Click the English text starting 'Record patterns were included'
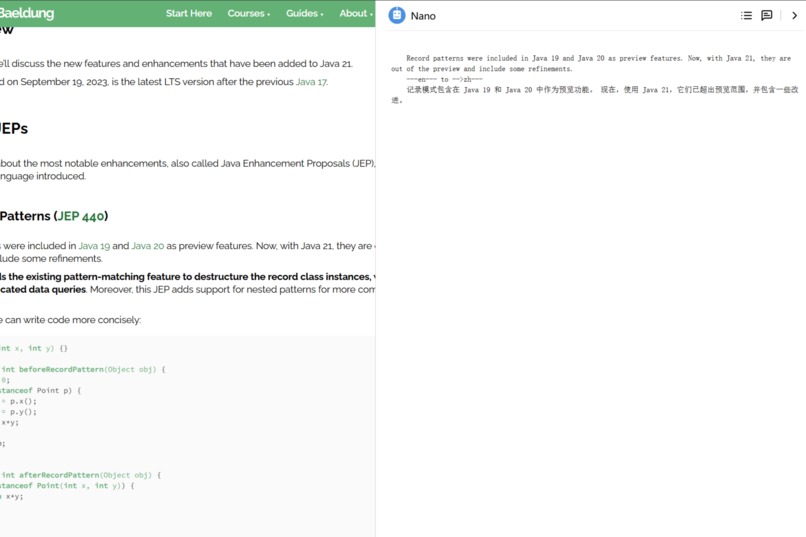 pos(591,64)
